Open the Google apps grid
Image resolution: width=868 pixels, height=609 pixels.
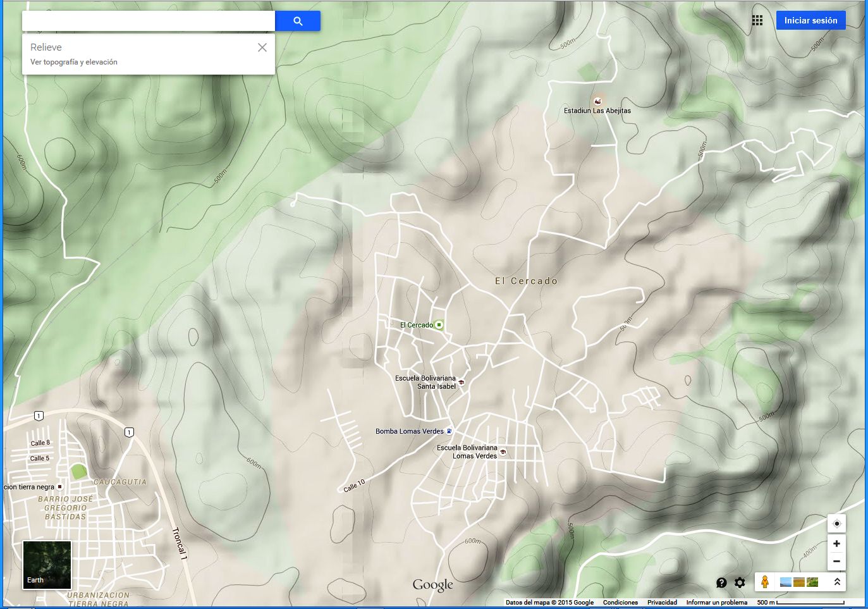(757, 21)
